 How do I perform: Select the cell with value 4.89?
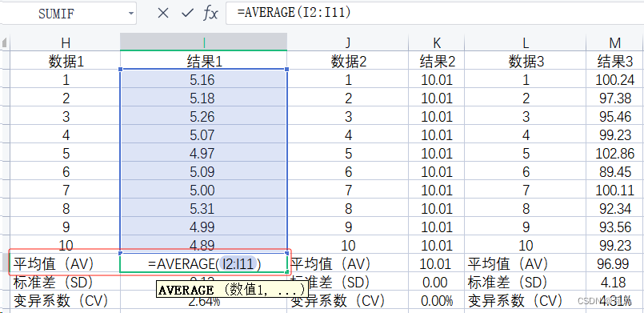pyautogui.click(x=204, y=245)
